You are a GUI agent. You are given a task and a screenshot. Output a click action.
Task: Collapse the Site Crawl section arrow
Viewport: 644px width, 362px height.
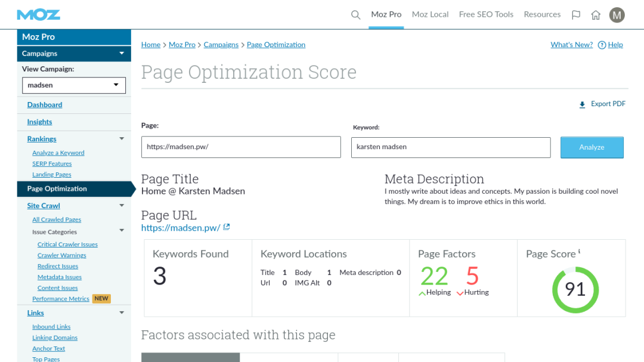point(122,206)
